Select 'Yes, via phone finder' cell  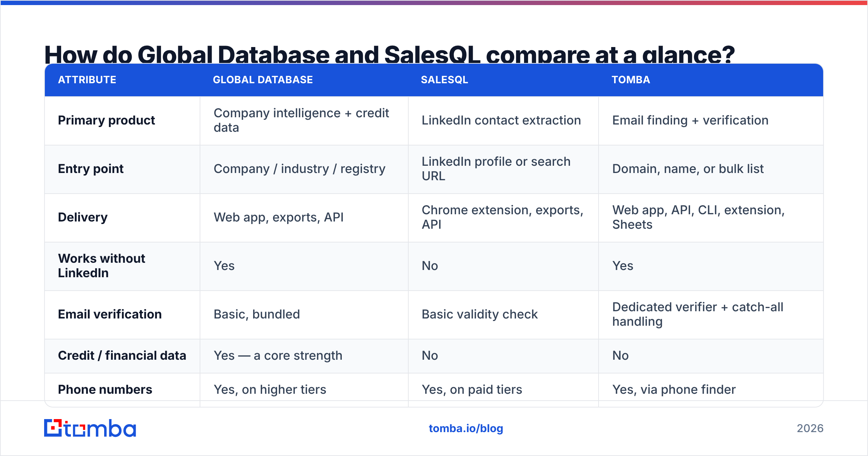click(674, 389)
